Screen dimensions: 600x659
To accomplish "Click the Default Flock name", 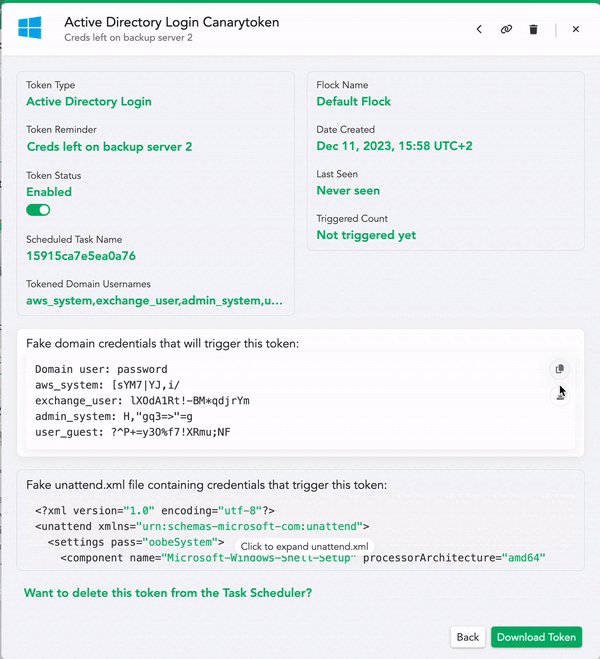I will point(353,101).
